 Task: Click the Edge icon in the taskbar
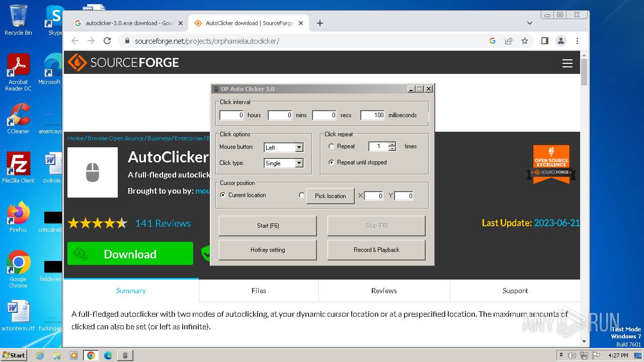(108, 355)
